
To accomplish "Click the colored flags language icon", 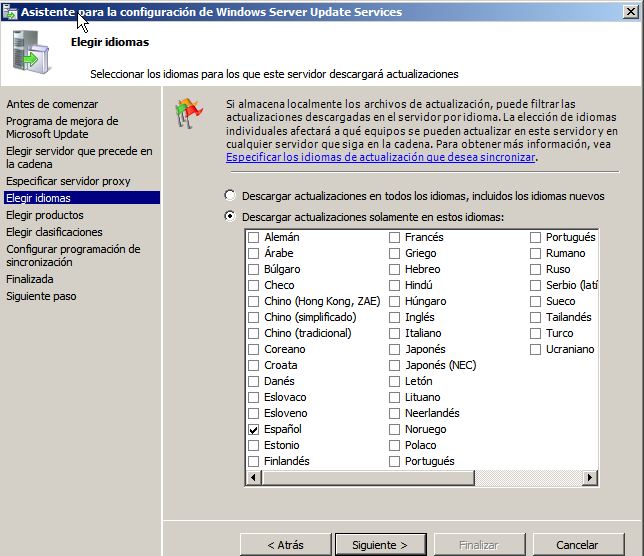I will coord(189,113).
